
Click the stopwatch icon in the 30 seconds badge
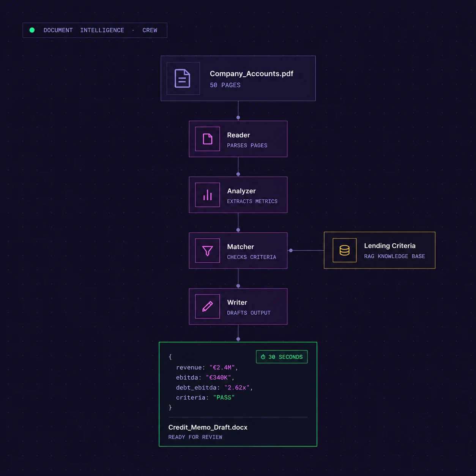[263, 357]
